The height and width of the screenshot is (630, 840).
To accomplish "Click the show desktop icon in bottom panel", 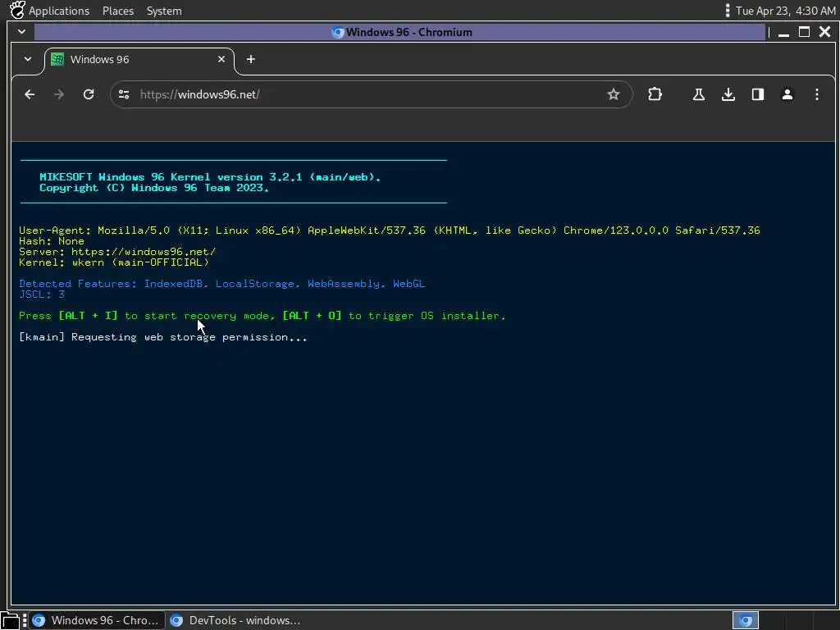I will pyautogui.click(x=10, y=621).
